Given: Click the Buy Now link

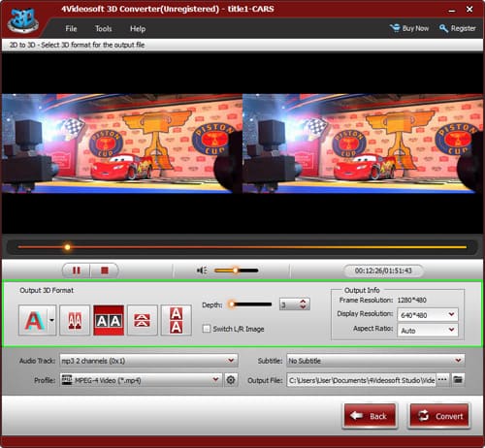Looking at the screenshot, I should 409,28.
